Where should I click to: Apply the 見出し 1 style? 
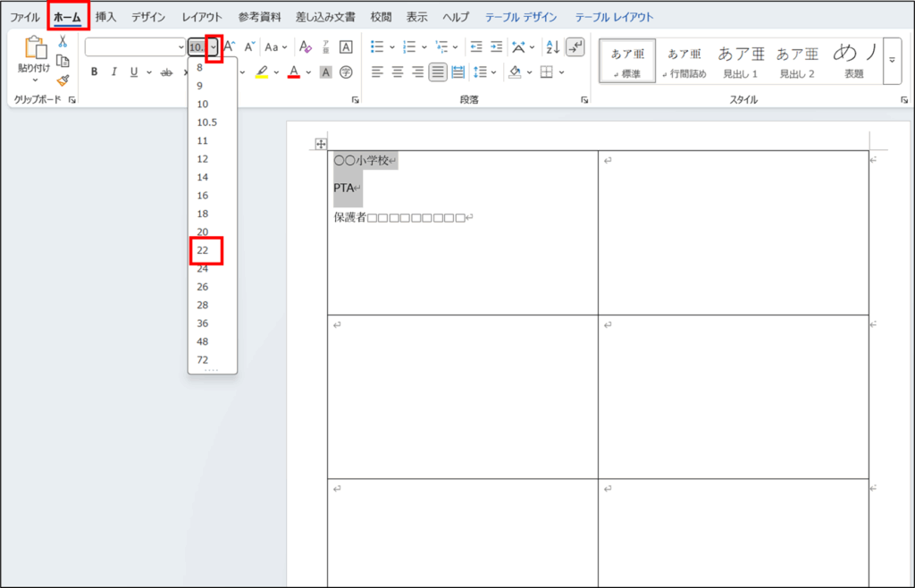pyautogui.click(x=741, y=61)
